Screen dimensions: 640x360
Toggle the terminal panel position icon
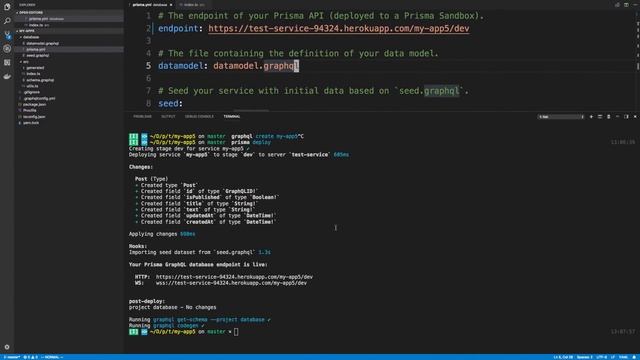coord(626,117)
